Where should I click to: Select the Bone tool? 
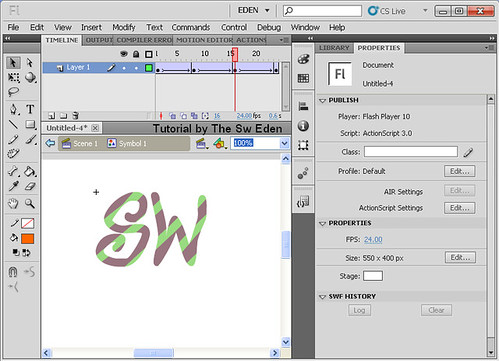pyautogui.click(x=13, y=171)
